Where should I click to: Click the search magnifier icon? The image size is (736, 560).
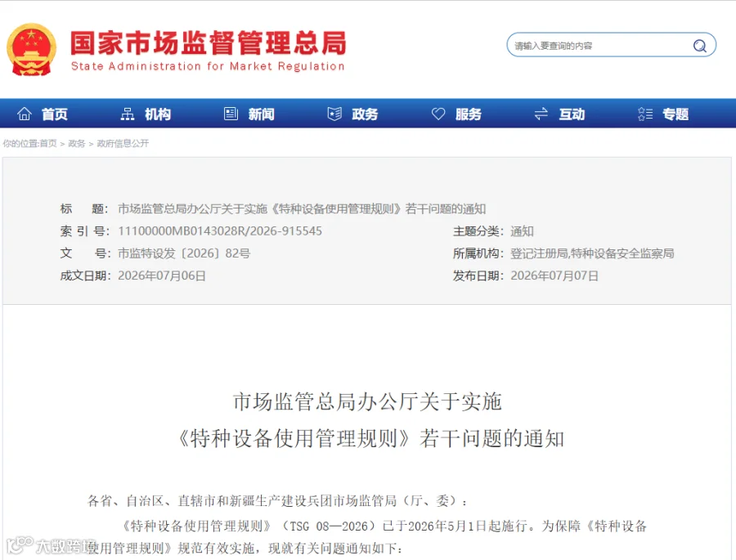pyautogui.click(x=699, y=46)
